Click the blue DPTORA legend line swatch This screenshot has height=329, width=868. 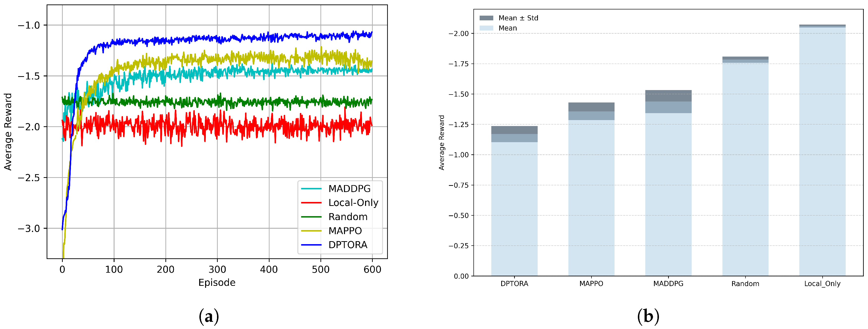pyautogui.click(x=311, y=245)
